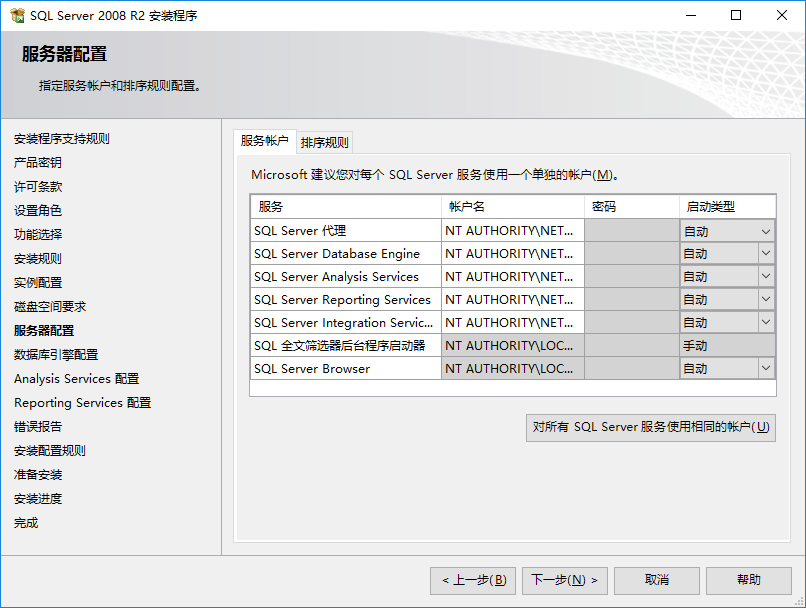Click 功能选择 step in sidebar
Image resolution: width=806 pixels, height=608 pixels.
pyautogui.click(x=38, y=235)
